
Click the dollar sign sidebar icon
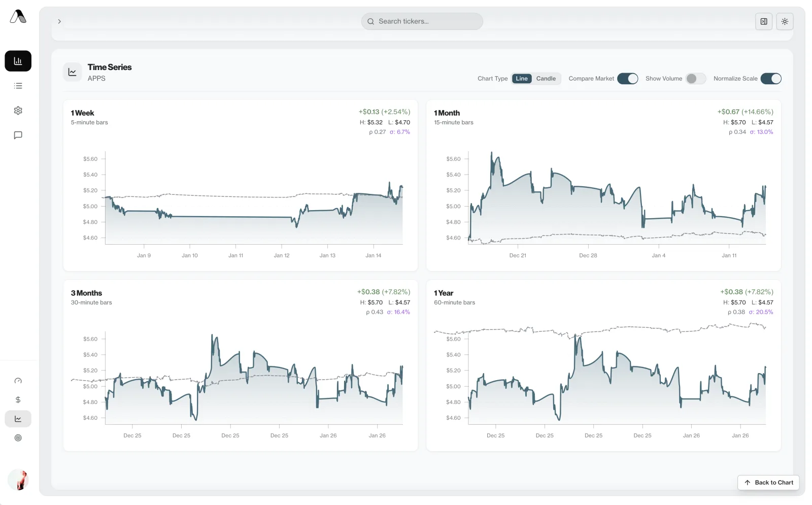(18, 400)
